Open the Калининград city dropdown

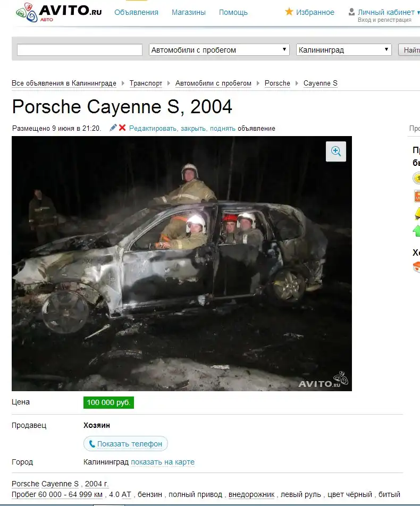pyautogui.click(x=344, y=50)
